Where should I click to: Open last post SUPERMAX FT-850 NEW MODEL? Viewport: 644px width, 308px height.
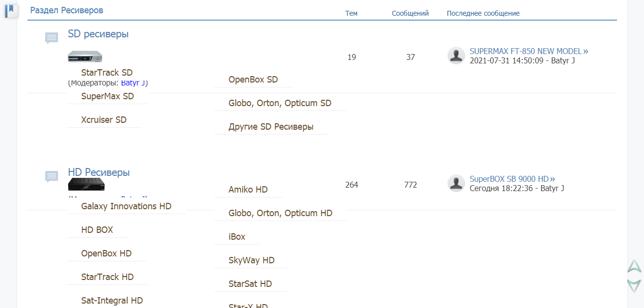pos(529,51)
